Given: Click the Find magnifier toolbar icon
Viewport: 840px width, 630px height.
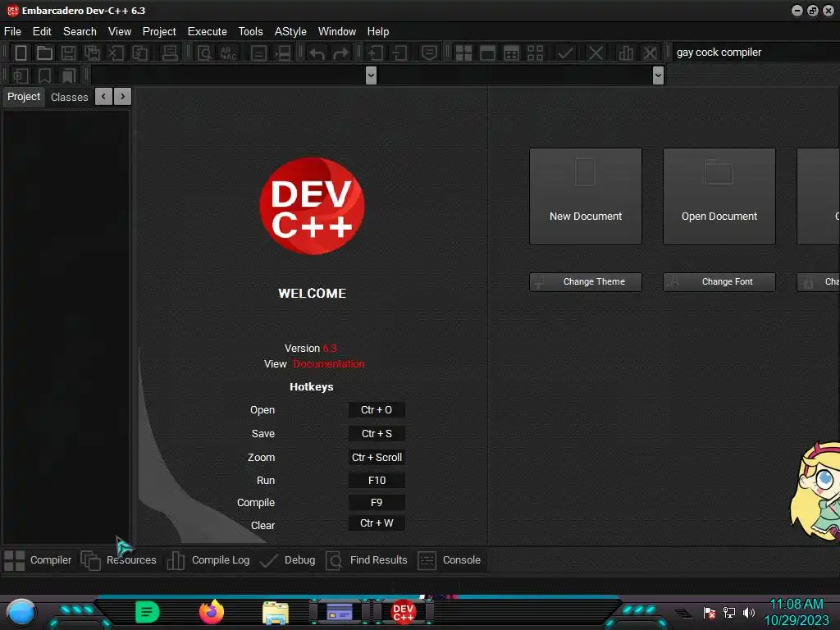Looking at the screenshot, I should [x=204, y=52].
